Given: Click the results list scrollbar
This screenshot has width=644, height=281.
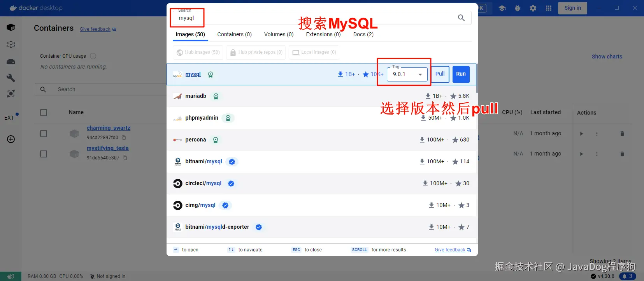Looking at the screenshot, I should [476, 78].
